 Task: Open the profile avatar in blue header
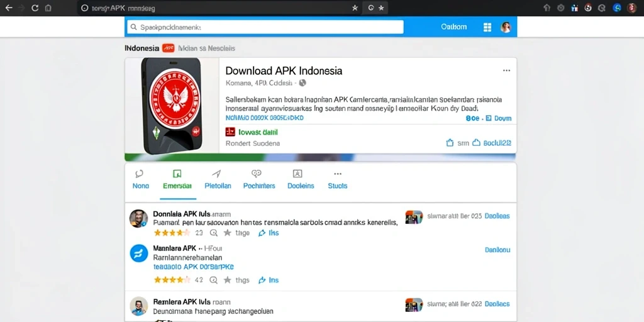(x=506, y=27)
